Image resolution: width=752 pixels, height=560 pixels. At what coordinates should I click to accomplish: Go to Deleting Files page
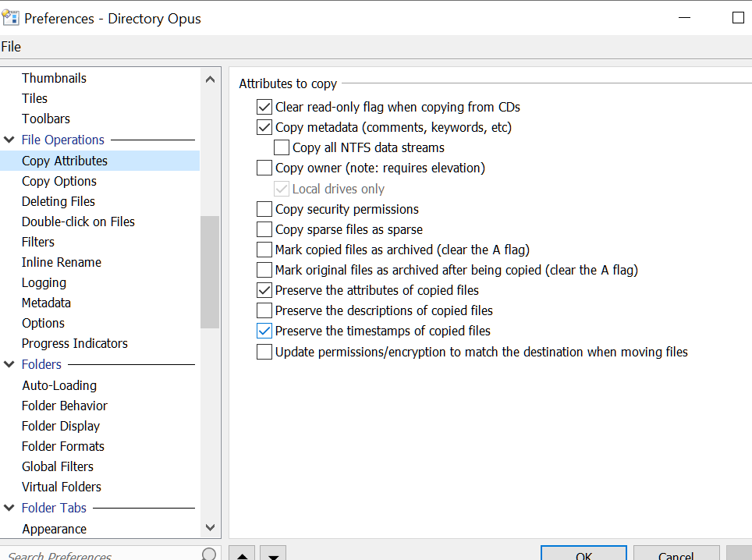click(x=59, y=201)
